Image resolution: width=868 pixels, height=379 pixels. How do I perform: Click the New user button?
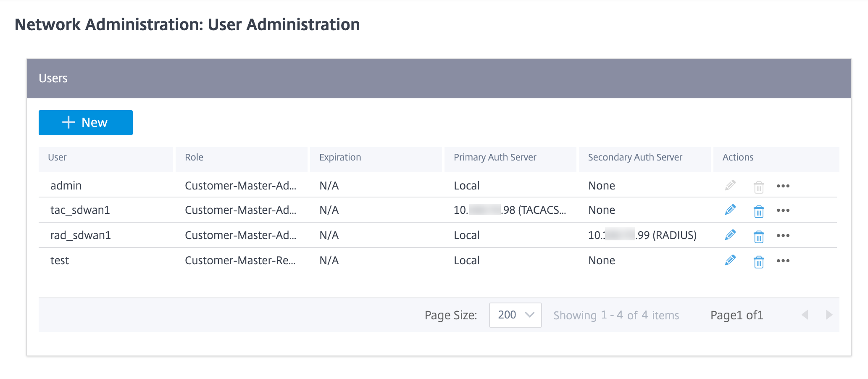86,123
